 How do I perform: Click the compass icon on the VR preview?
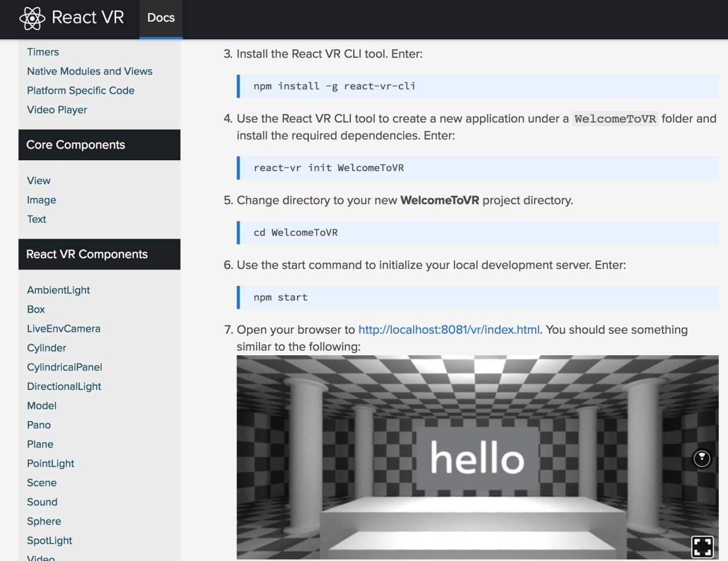(x=702, y=458)
